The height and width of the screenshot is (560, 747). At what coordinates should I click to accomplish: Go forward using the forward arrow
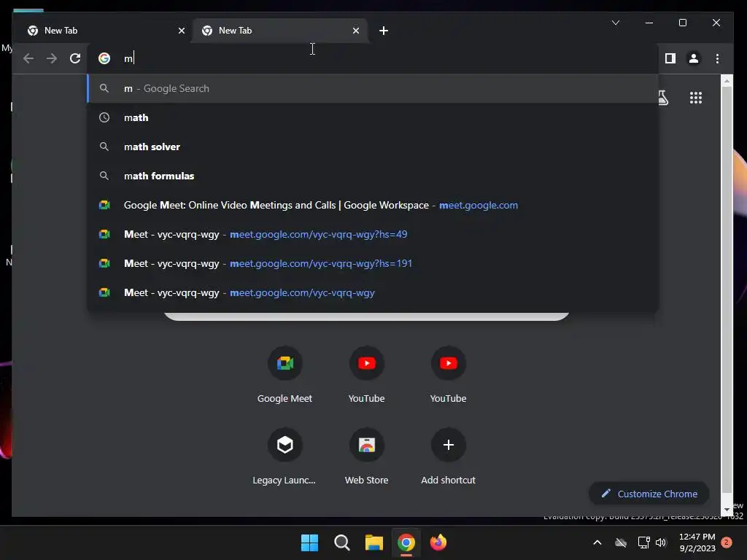[x=52, y=58]
